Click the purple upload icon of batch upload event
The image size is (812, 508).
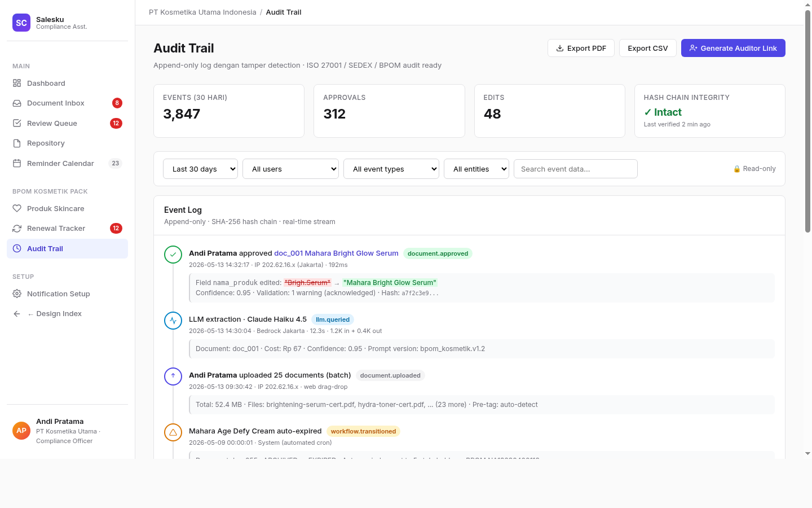(x=173, y=376)
